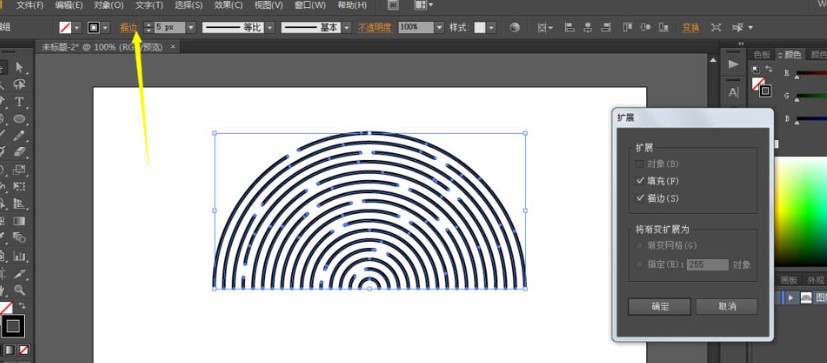Screen dimensions: 827x363
Task: Select the Type tool in toolbox
Action: (20, 101)
